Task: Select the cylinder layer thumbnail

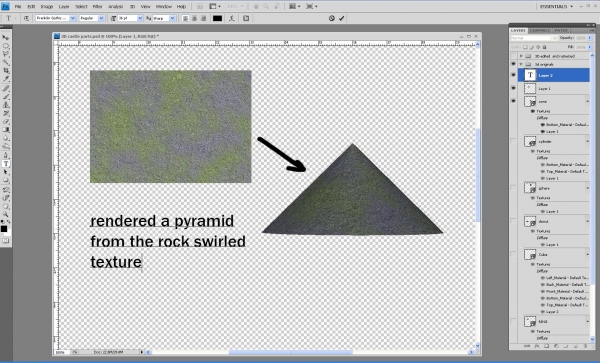Action: [x=530, y=142]
